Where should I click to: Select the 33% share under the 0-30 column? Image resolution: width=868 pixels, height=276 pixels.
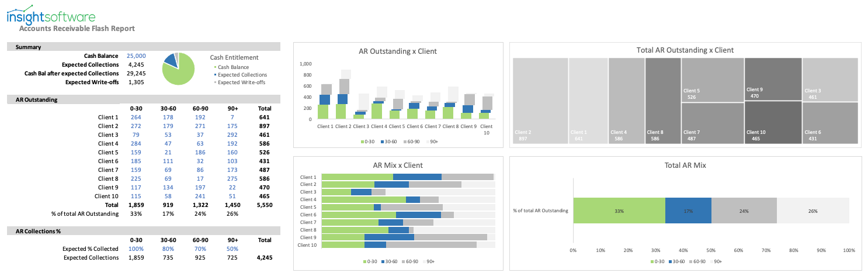pos(136,214)
